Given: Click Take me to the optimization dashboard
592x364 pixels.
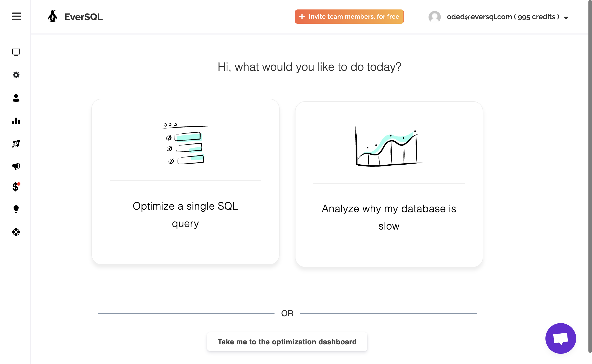Looking at the screenshot, I should click(287, 342).
